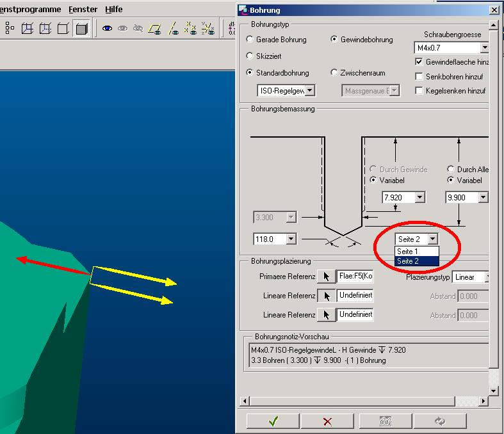
Task: Click Primaere Referenz field Flae:F5
Action: 355,277
